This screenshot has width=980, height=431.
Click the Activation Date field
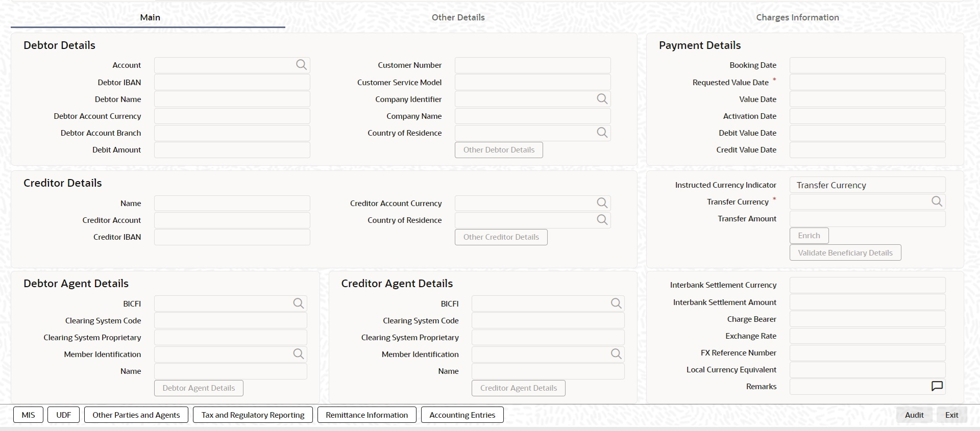tap(867, 116)
